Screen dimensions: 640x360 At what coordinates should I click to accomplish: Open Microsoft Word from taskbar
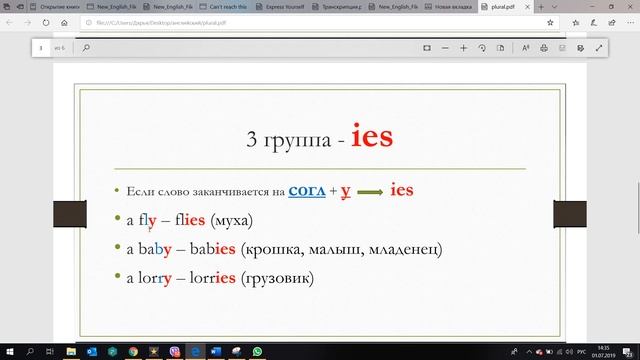coord(216,351)
